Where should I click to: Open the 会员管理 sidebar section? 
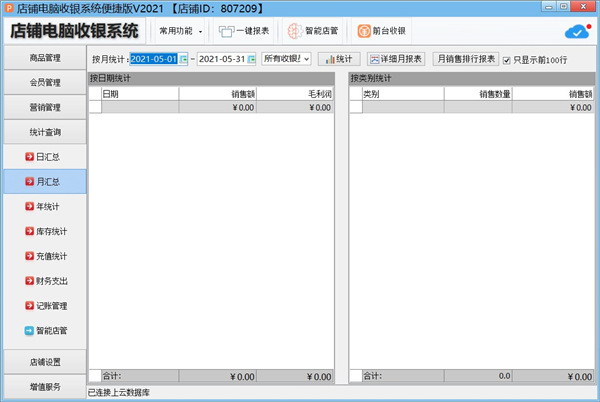click(x=45, y=83)
